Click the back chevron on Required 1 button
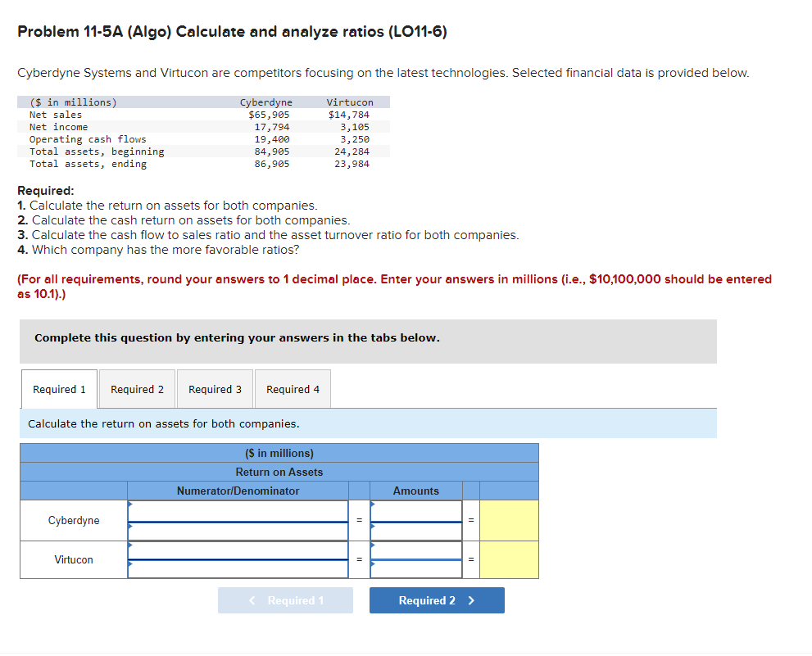Viewport: 812px width, 656px height. click(252, 600)
